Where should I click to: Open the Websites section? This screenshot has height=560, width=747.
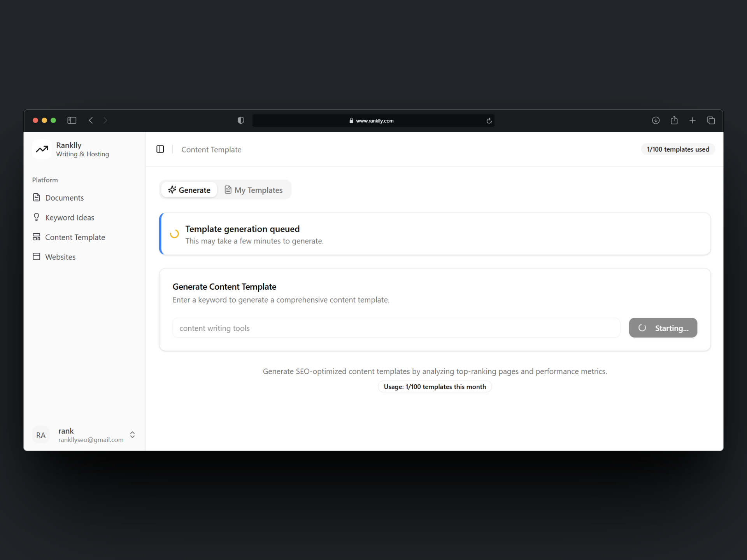coord(60,257)
